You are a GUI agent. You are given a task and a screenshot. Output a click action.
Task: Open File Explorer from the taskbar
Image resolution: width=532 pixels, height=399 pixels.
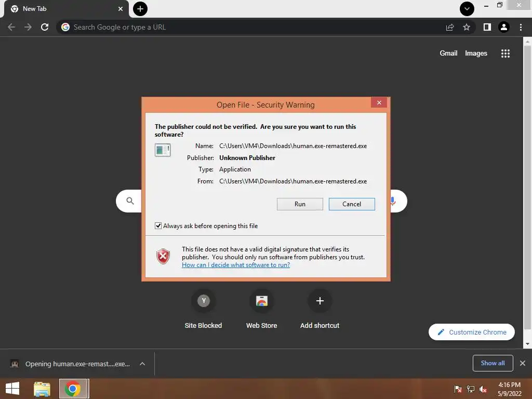pos(42,389)
